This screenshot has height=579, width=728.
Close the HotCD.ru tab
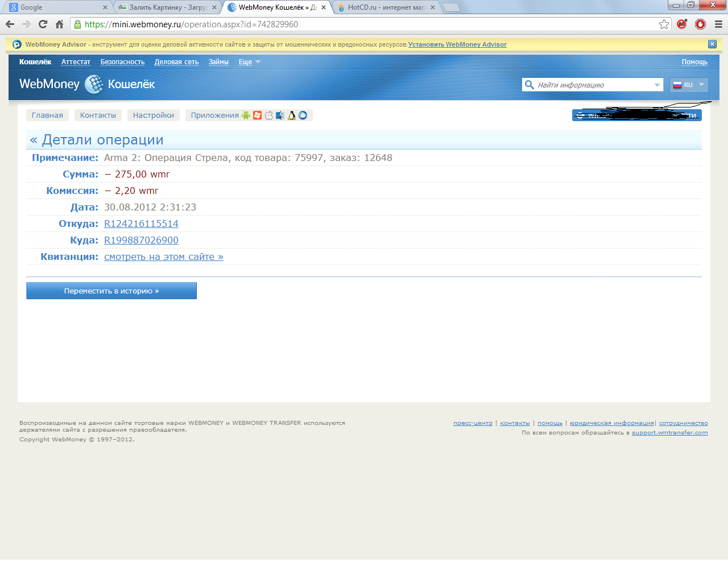click(433, 7)
